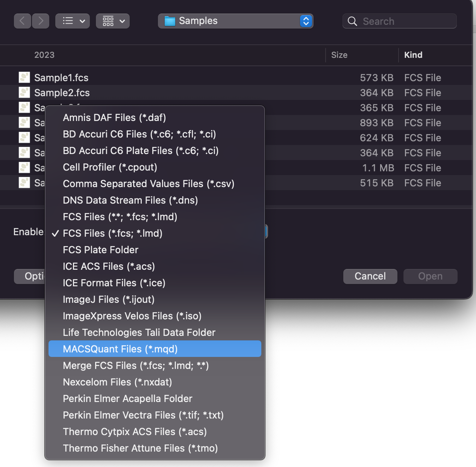476x467 pixels.
Task: Go back with the left arrow button
Action: tap(22, 21)
